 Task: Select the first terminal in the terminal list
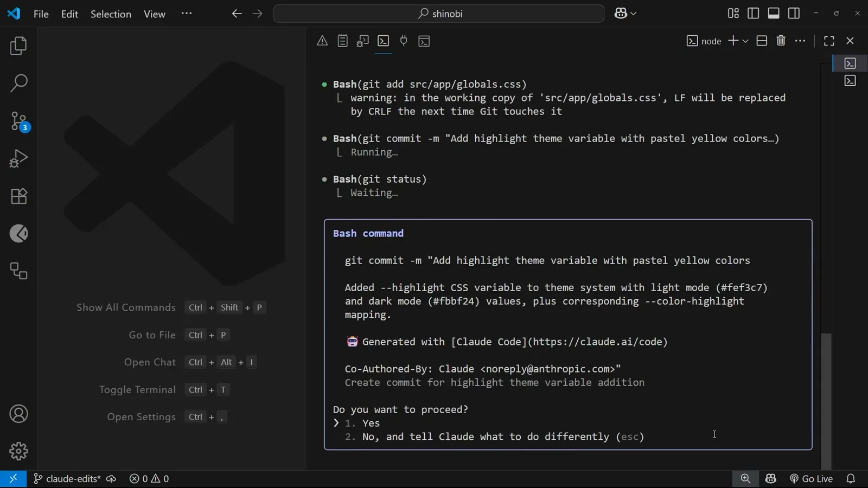(850, 63)
